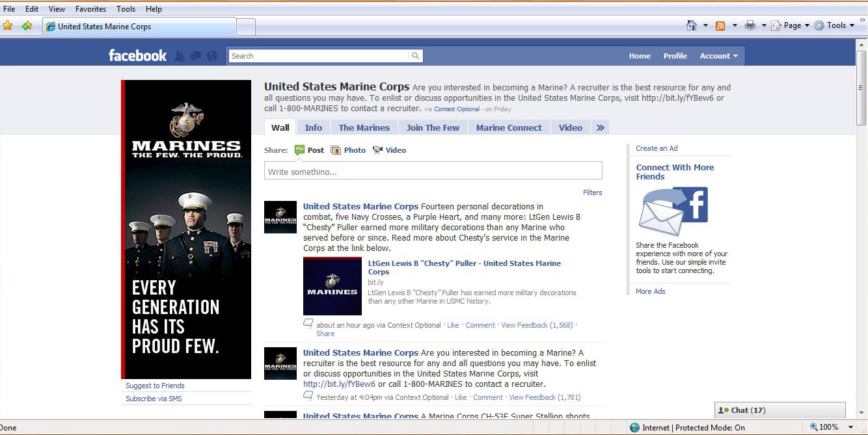Screen dimensions: 868x435
Task: Expand more page tabs chevron
Action: [x=600, y=127]
